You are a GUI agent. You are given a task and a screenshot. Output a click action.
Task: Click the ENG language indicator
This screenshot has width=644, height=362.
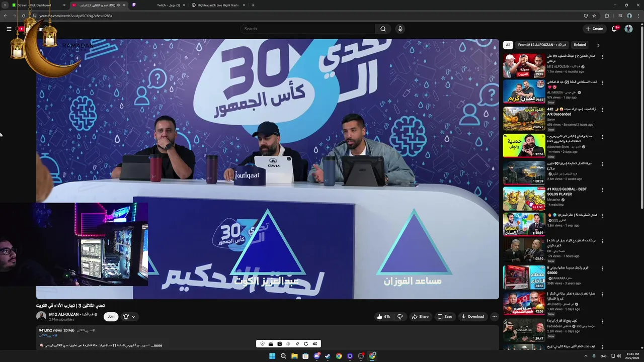(x=603, y=356)
